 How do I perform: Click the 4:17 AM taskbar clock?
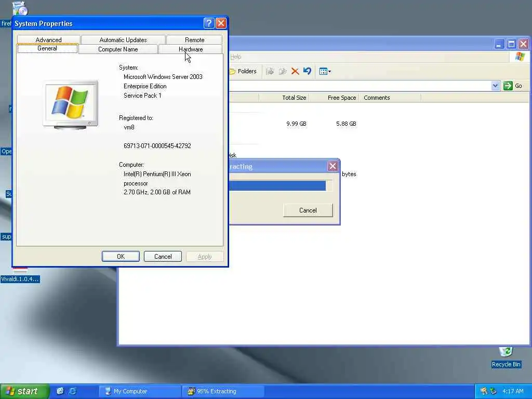click(513, 391)
